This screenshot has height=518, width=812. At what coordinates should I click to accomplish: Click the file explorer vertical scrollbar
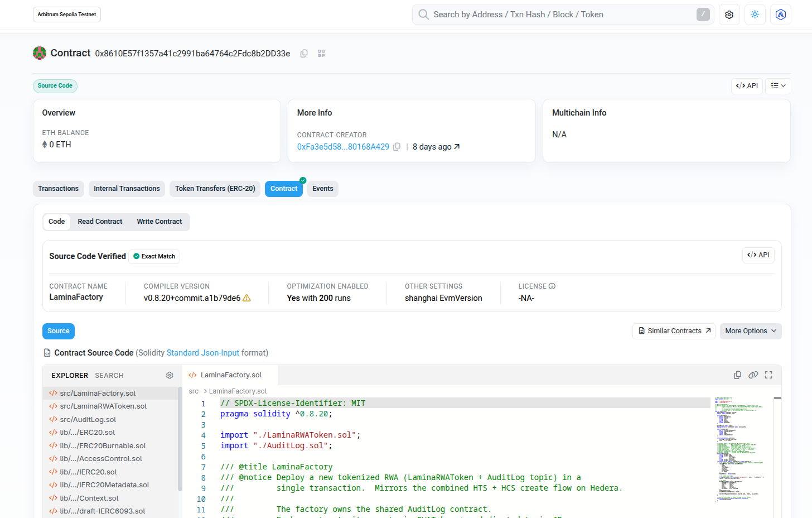[x=180, y=439]
